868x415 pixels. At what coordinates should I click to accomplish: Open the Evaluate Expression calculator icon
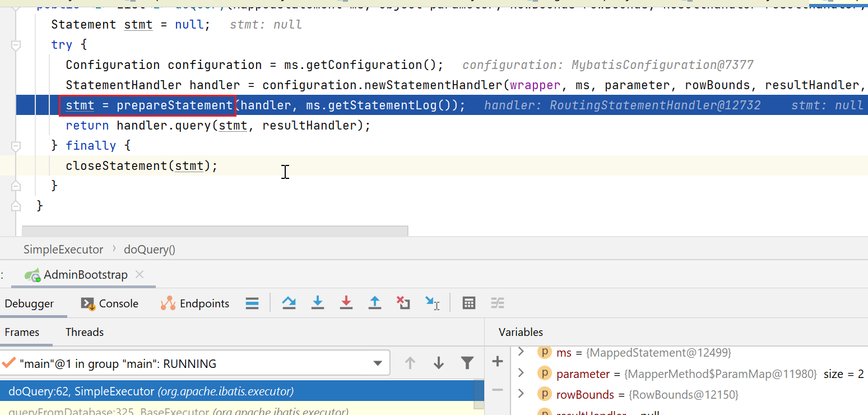[x=469, y=303]
